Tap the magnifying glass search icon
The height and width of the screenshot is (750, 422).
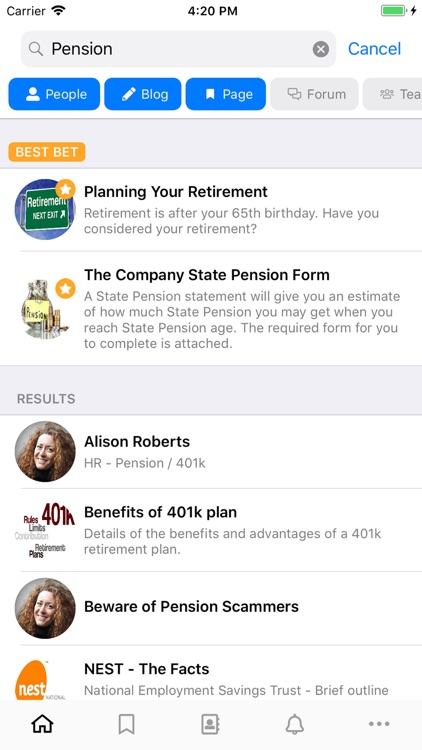click(35, 49)
